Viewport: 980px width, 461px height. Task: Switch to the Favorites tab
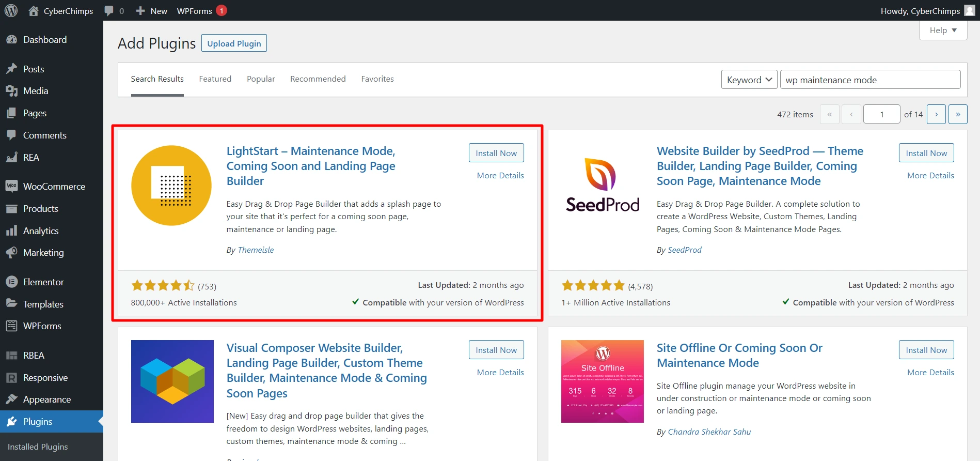click(x=377, y=79)
